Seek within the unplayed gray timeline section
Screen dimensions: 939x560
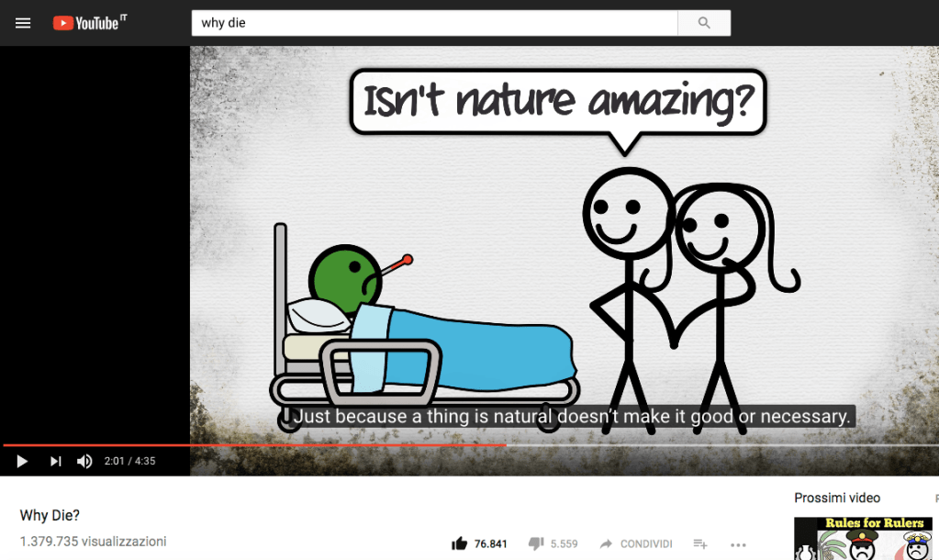(716, 445)
